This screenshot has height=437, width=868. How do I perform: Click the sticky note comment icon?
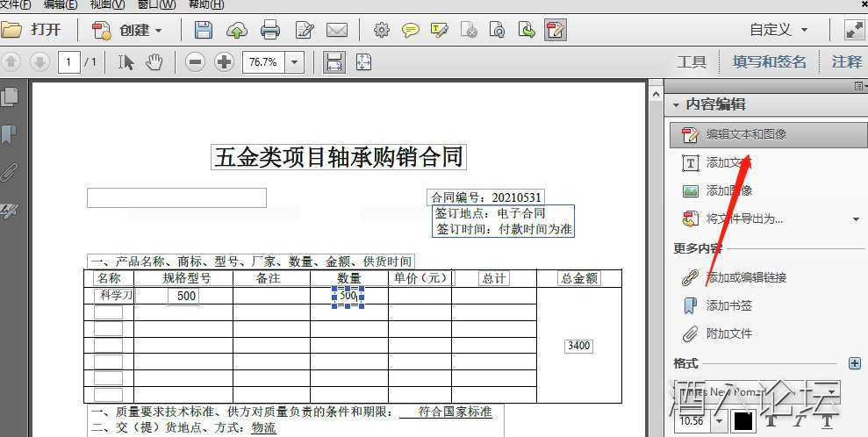click(410, 31)
